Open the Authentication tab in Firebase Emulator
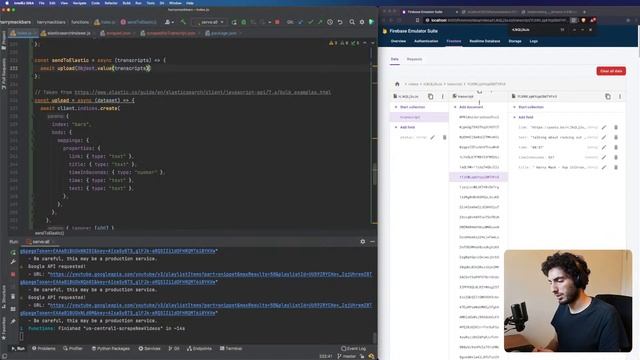This screenshot has width=640, height=360. coord(426,41)
